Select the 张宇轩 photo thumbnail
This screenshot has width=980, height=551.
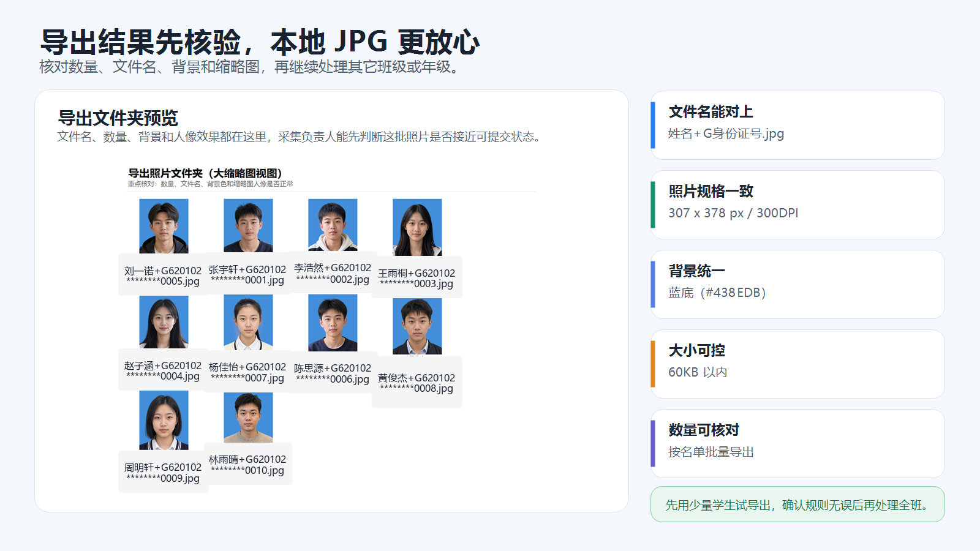(248, 225)
